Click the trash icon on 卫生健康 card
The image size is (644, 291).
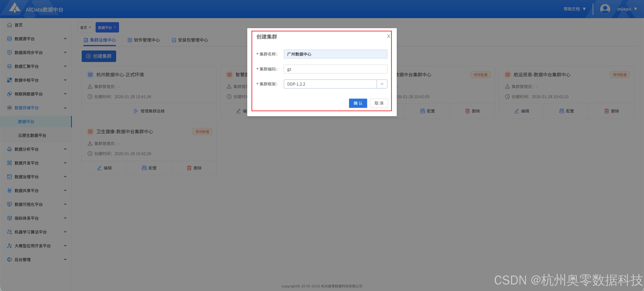click(189, 168)
